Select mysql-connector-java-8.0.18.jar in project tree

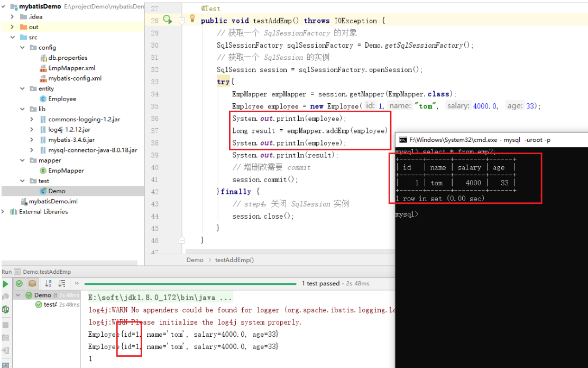pos(88,150)
